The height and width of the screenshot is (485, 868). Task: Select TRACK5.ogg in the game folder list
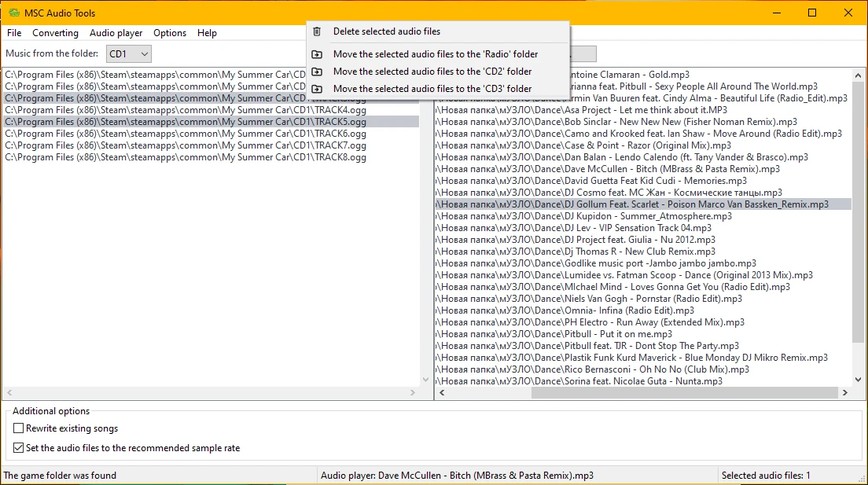pos(211,122)
